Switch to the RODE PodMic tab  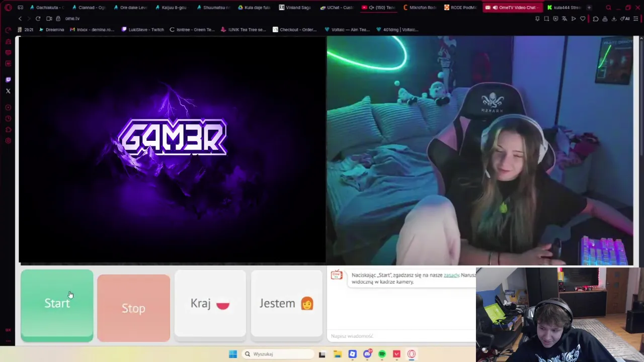[461, 8]
